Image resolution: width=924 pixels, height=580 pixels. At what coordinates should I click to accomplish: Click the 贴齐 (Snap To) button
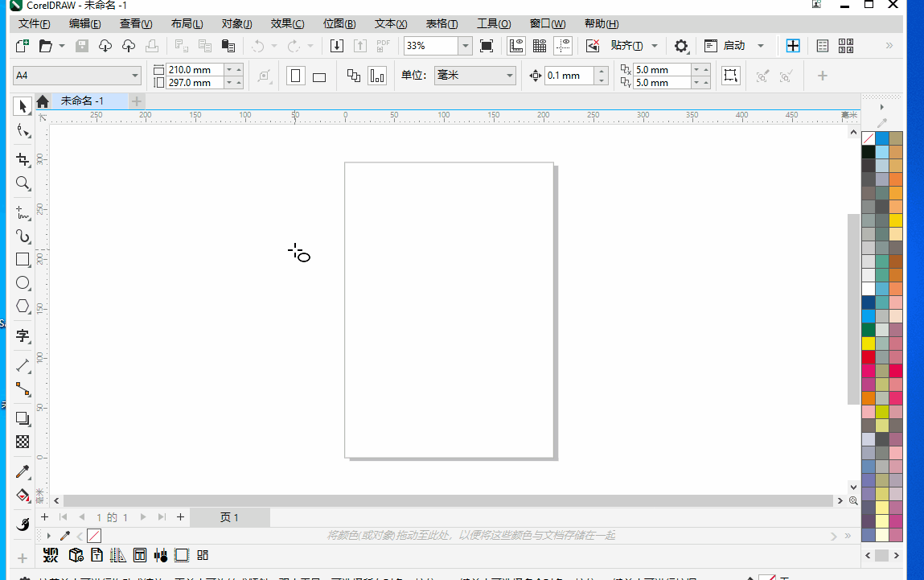coord(626,46)
